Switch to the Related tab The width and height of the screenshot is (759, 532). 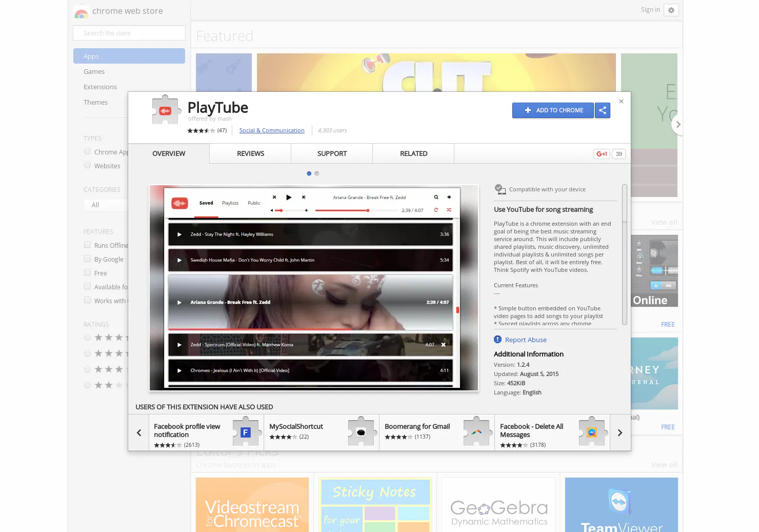[413, 153]
